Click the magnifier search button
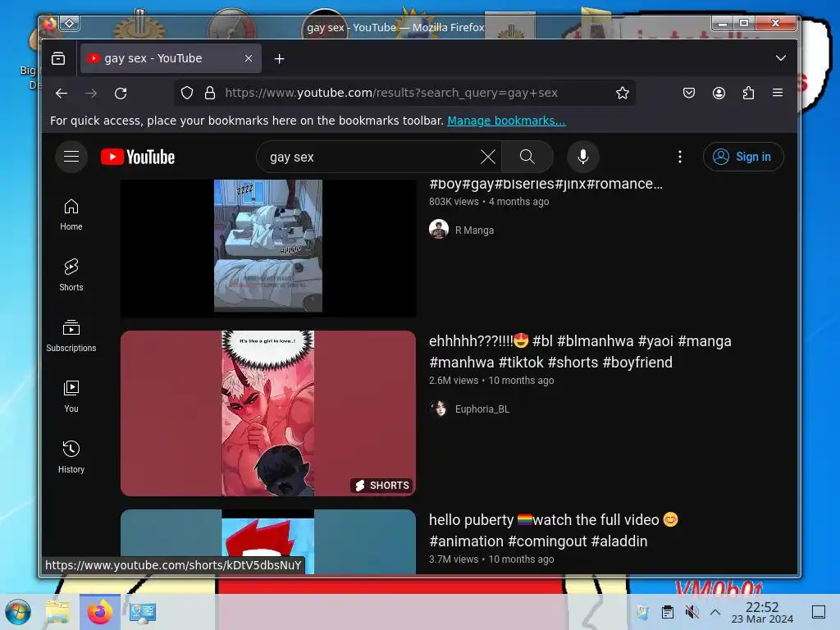 [527, 157]
